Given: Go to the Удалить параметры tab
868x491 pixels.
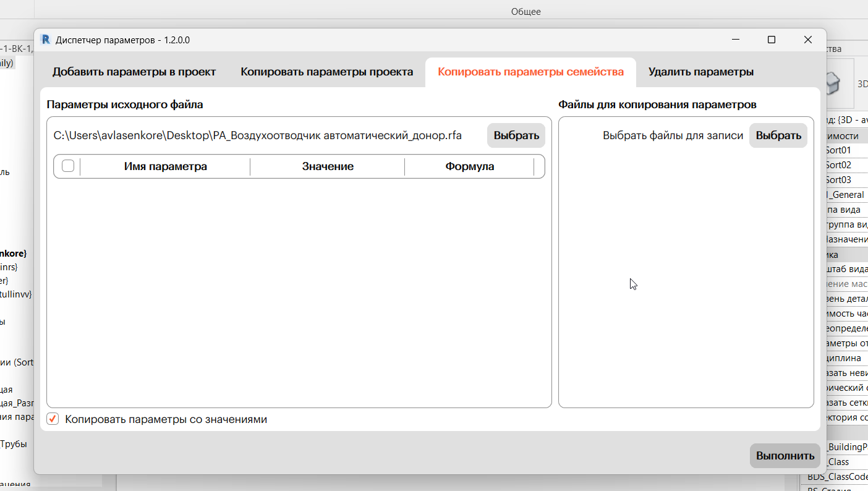Looking at the screenshot, I should [x=701, y=72].
